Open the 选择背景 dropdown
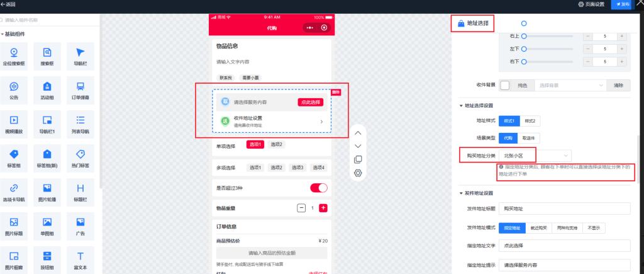 (x=571, y=84)
